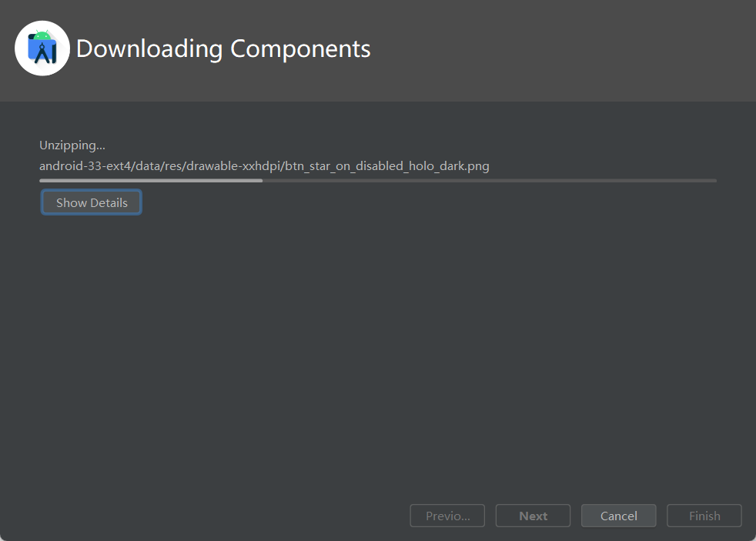Click the word "Components" in the header
756x541 pixels.
click(x=300, y=48)
